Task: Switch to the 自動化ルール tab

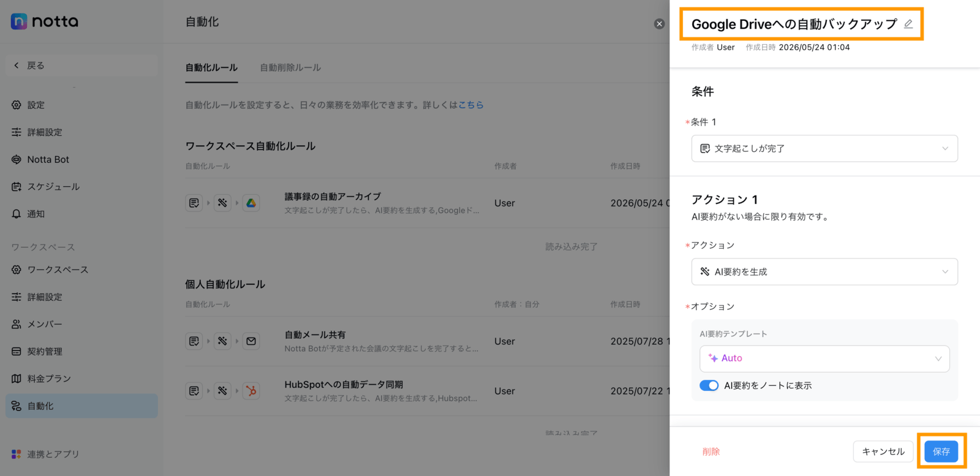Action: (x=211, y=67)
